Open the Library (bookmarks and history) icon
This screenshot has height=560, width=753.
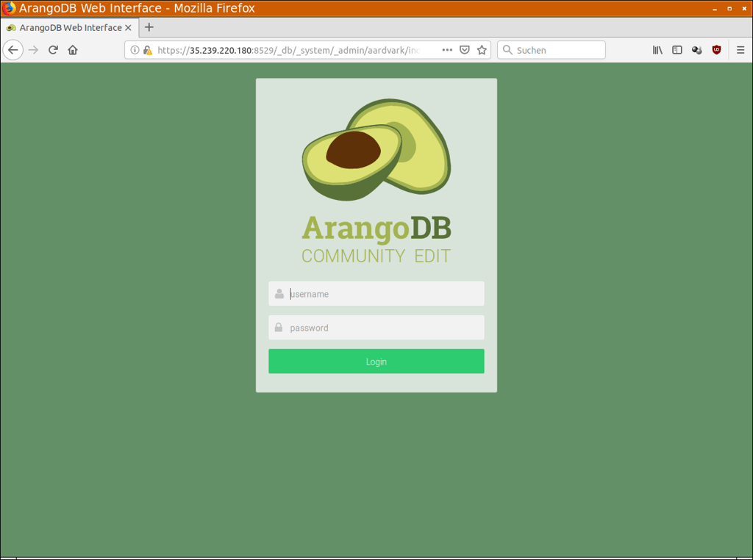click(x=657, y=49)
